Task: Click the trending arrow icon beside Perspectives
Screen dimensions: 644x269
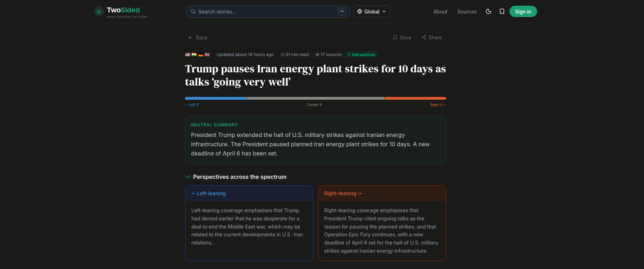Action: (x=188, y=177)
